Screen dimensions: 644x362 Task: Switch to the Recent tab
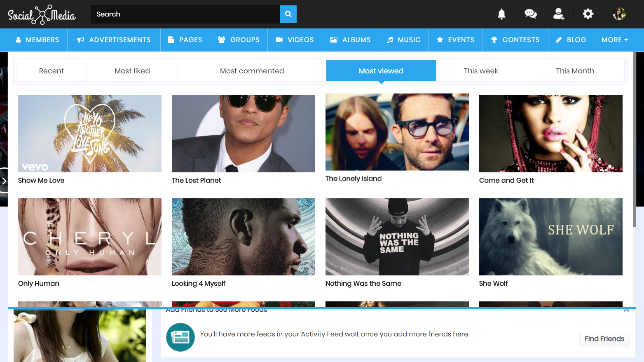pyautogui.click(x=52, y=71)
